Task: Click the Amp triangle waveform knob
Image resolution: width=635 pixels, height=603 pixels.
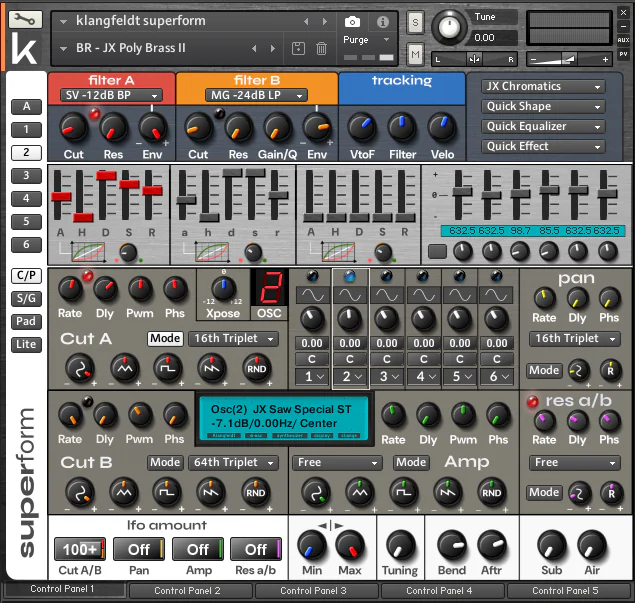Action: [360, 492]
